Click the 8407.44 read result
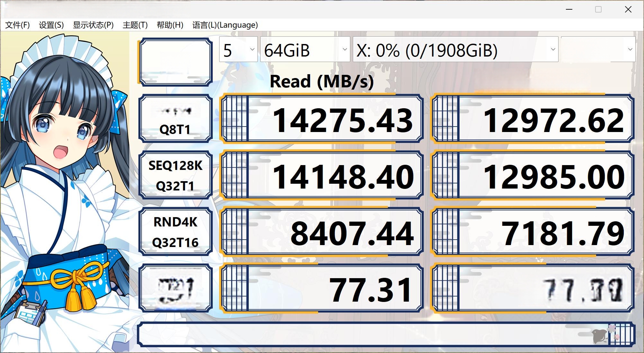644x353 pixels. [x=321, y=232]
